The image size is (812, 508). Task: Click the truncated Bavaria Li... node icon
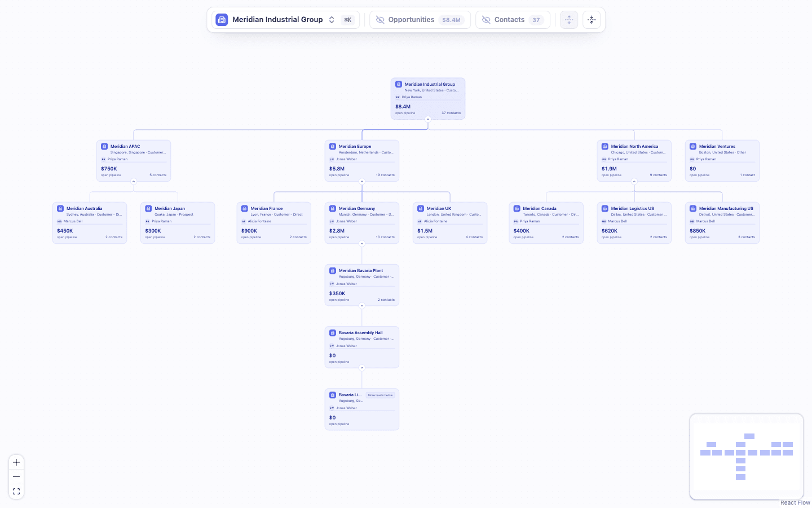pos(333,395)
